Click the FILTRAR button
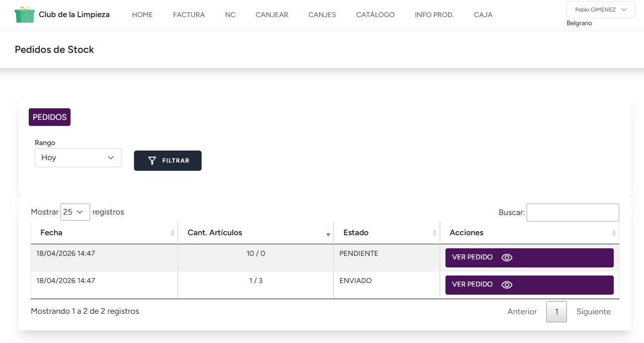The image size is (644, 343). pos(168,161)
